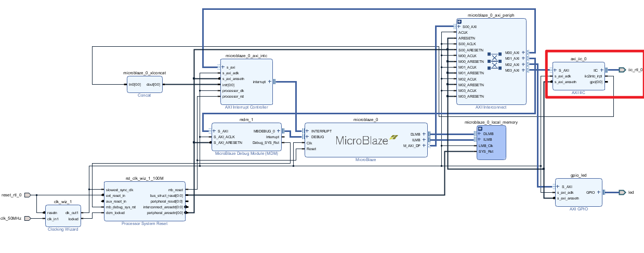Expand ILMB output on microblaze_0 block
Screen dimensions: 644x253
coord(424,140)
